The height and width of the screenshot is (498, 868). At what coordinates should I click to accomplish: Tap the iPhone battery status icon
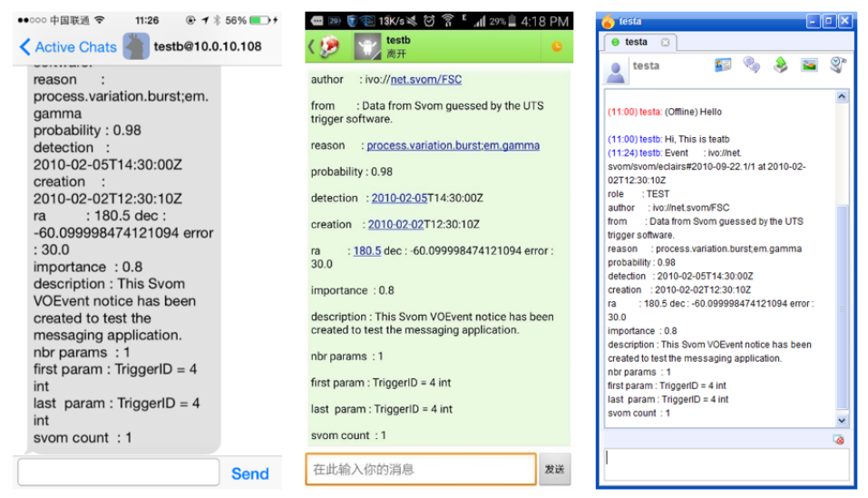point(259,21)
